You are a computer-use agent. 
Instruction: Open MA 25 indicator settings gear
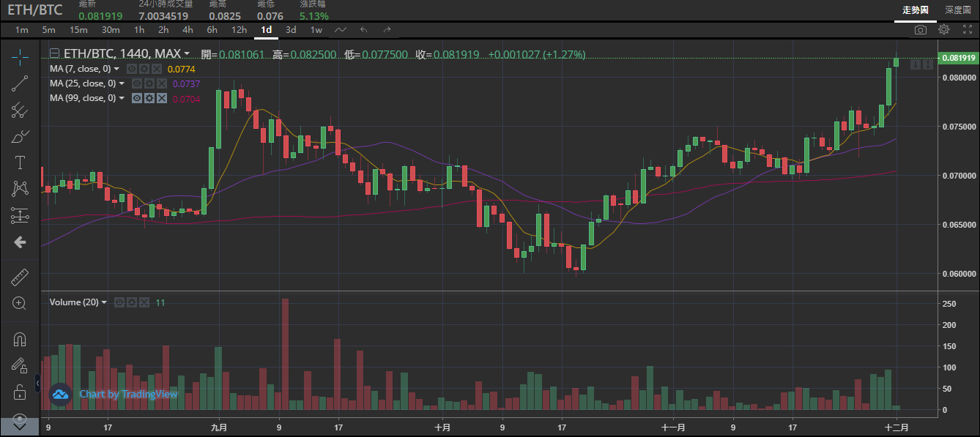tap(149, 83)
